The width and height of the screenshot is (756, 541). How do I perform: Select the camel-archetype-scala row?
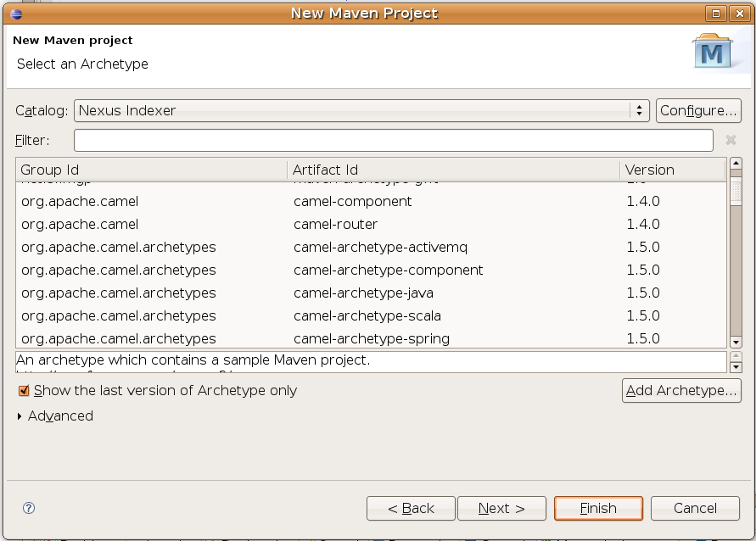tap(367, 315)
